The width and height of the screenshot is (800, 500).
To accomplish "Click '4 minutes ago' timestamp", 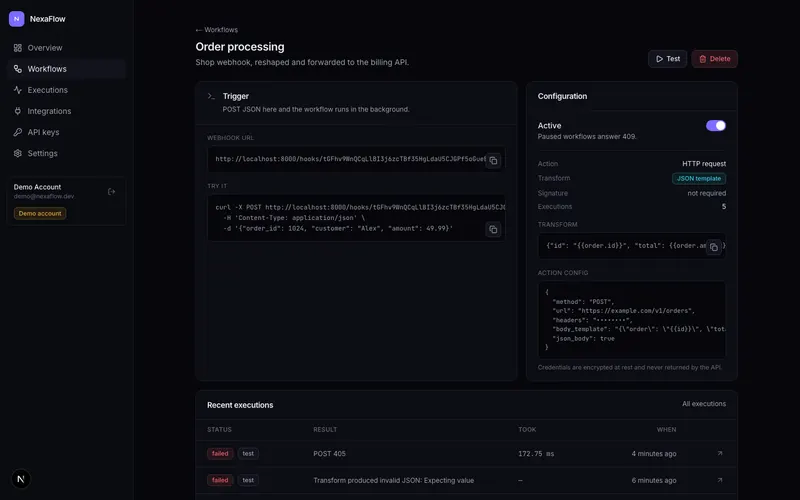I will [654, 454].
